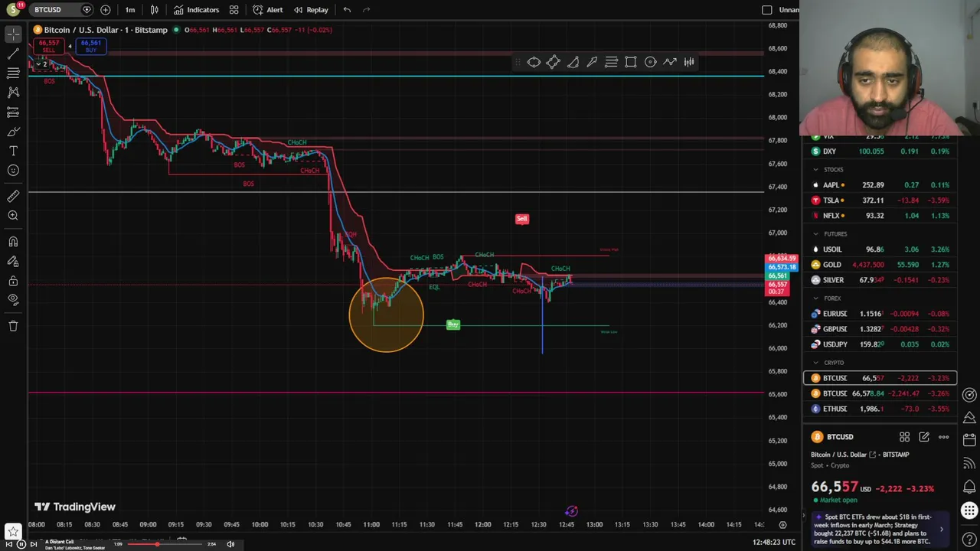Select the trend line drawing tool
The width and height of the screenshot is (980, 551).
pyautogui.click(x=13, y=54)
